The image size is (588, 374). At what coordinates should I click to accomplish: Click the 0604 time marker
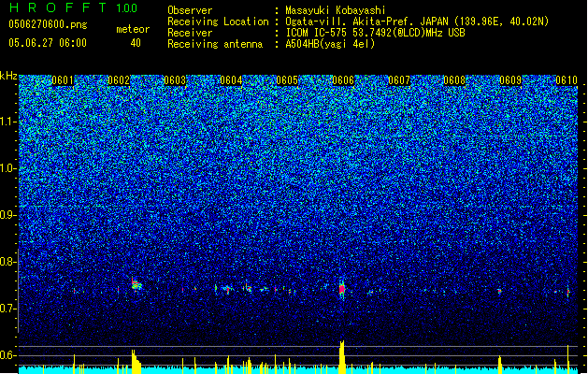tap(231, 80)
